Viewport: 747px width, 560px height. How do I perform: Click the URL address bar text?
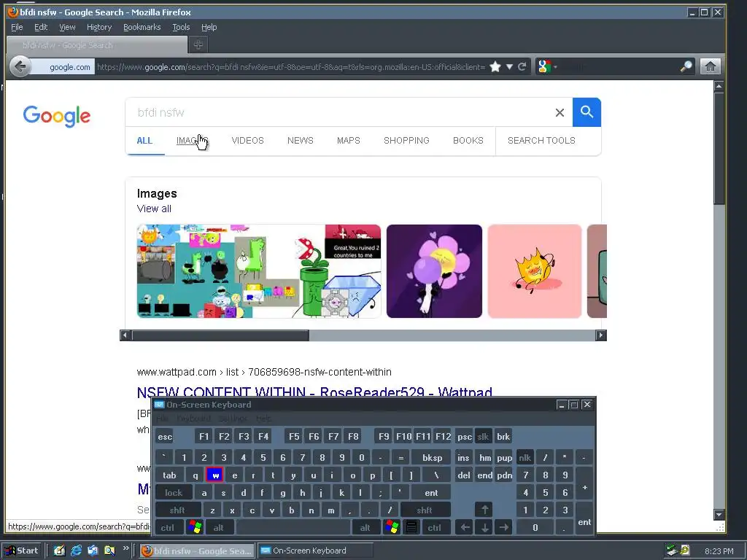(x=290, y=66)
